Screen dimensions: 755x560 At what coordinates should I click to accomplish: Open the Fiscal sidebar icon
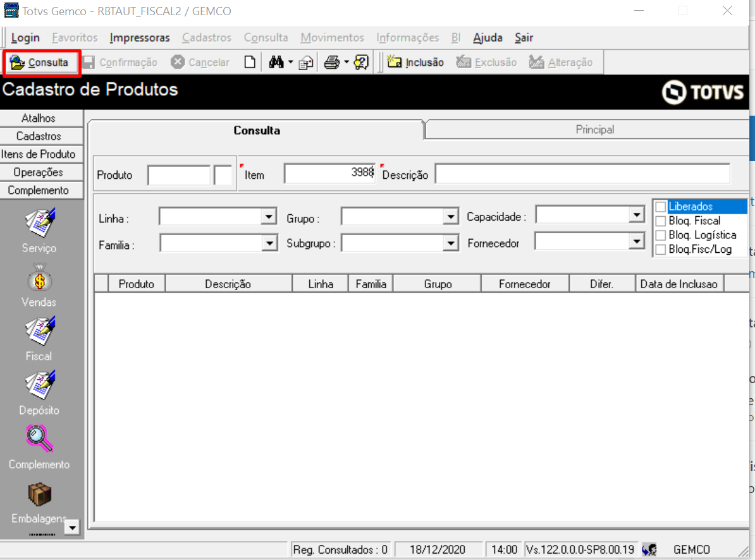pos(40,331)
